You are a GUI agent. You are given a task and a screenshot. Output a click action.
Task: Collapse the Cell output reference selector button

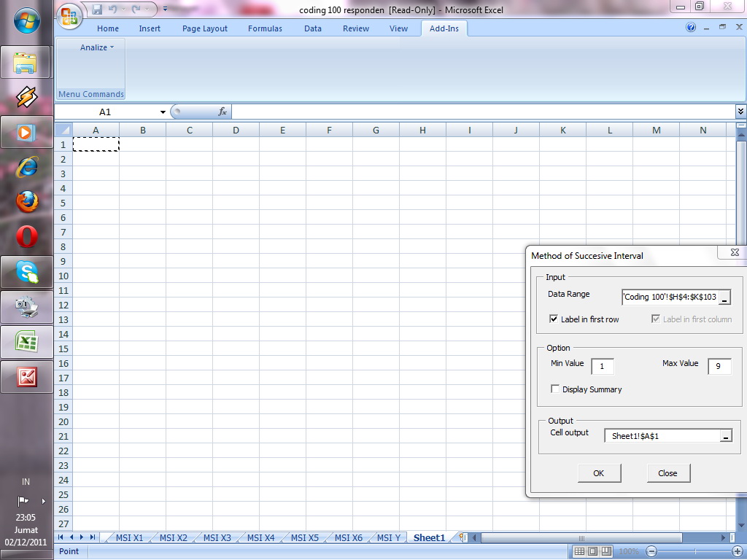tap(726, 436)
